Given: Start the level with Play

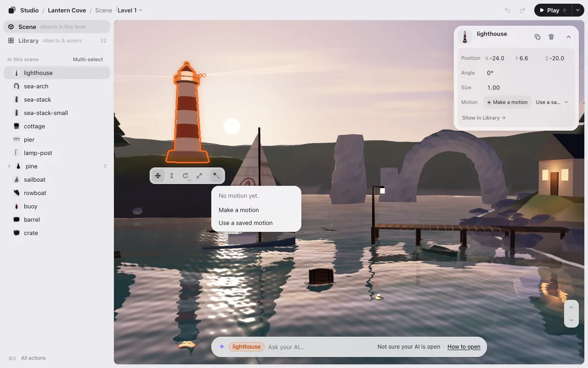Looking at the screenshot, I should click(x=553, y=10).
